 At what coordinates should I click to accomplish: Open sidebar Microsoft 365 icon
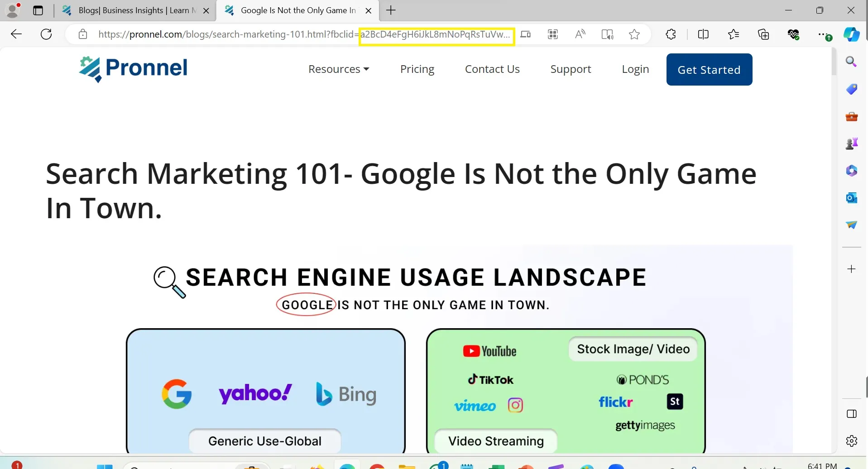click(x=852, y=171)
